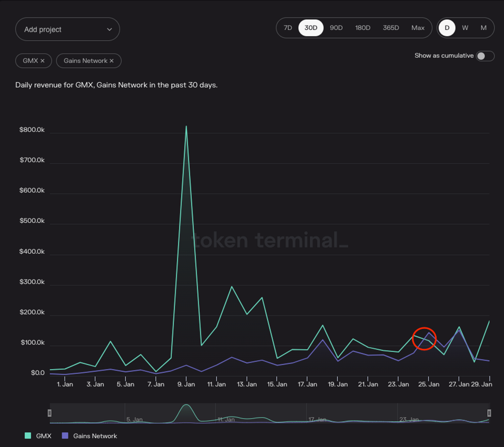Set granularity to monthly (M)
The width and height of the screenshot is (504, 447).
point(484,28)
